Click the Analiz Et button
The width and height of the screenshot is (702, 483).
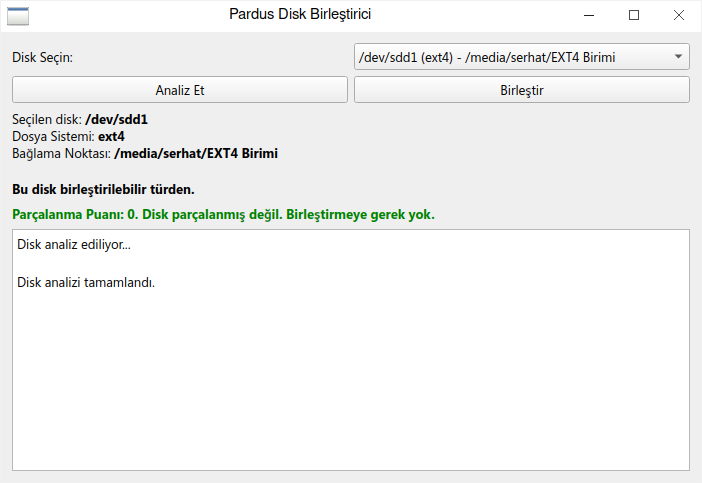point(180,90)
